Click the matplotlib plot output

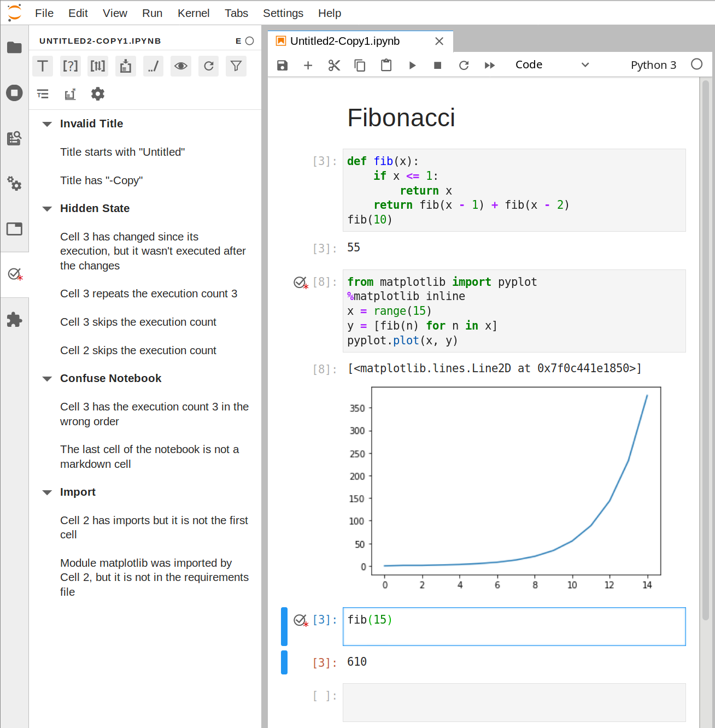(x=505, y=488)
